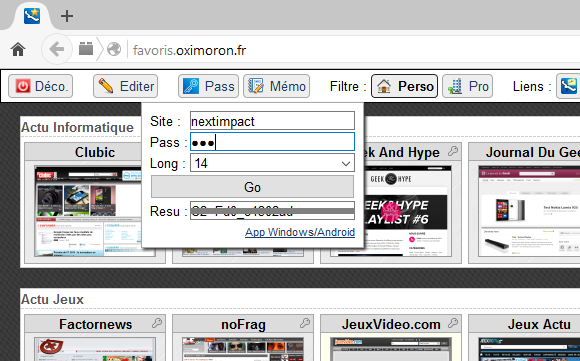The height and width of the screenshot is (361, 580).
Task: Click the Déco. logout button
Action: (x=41, y=86)
